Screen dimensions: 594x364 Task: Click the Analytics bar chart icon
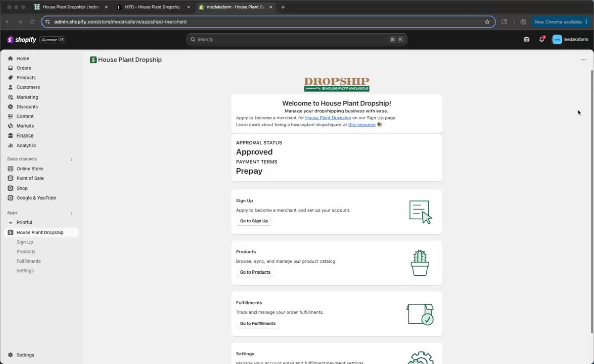(10, 145)
